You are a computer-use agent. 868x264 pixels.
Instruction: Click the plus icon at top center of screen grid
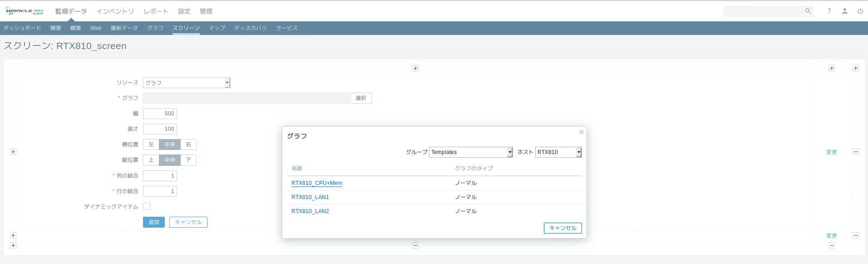[415, 68]
